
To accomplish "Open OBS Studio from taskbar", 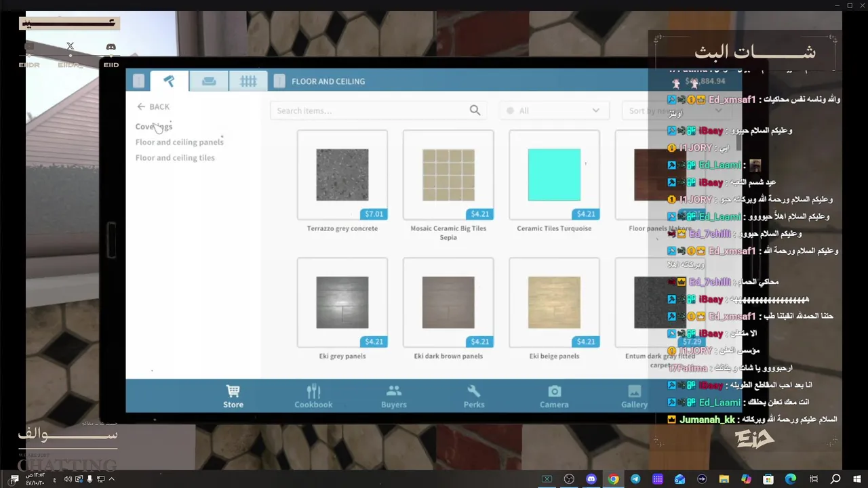I will coord(569,479).
